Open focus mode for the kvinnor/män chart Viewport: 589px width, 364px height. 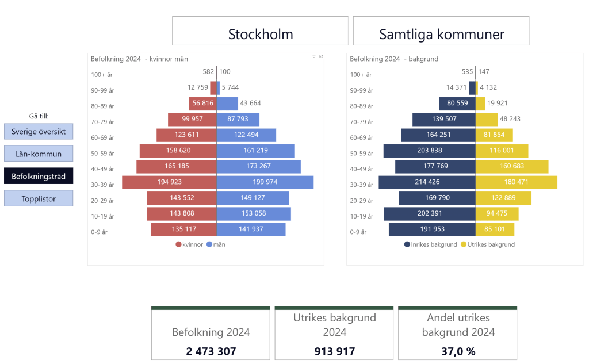(x=321, y=56)
